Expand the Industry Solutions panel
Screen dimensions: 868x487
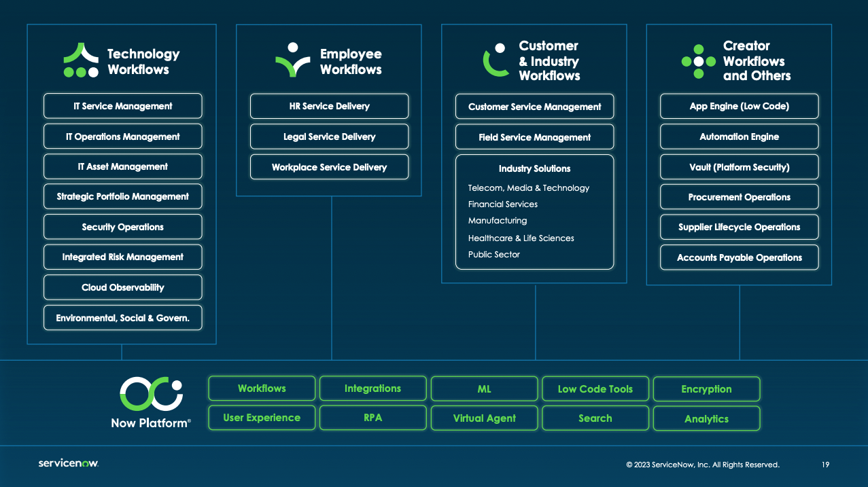tap(535, 168)
